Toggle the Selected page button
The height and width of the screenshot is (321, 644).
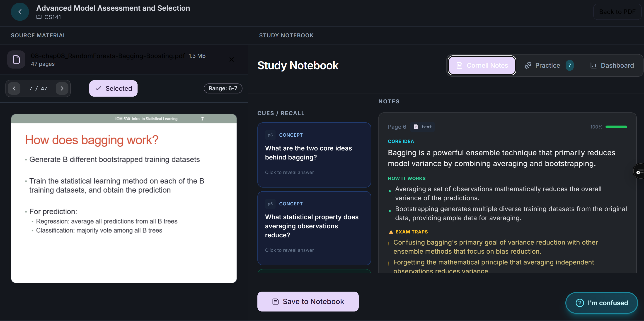[113, 88]
